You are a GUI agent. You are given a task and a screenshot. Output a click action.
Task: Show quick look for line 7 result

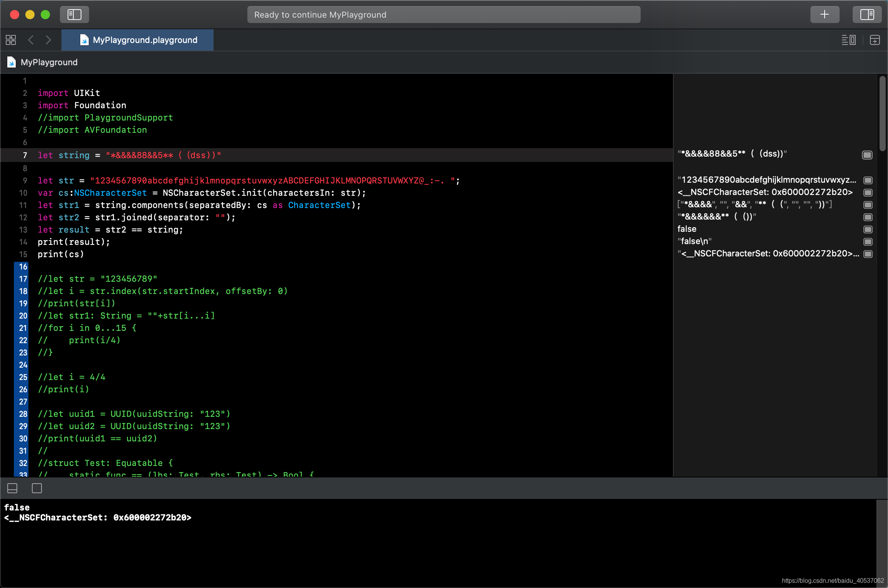tap(867, 155)
